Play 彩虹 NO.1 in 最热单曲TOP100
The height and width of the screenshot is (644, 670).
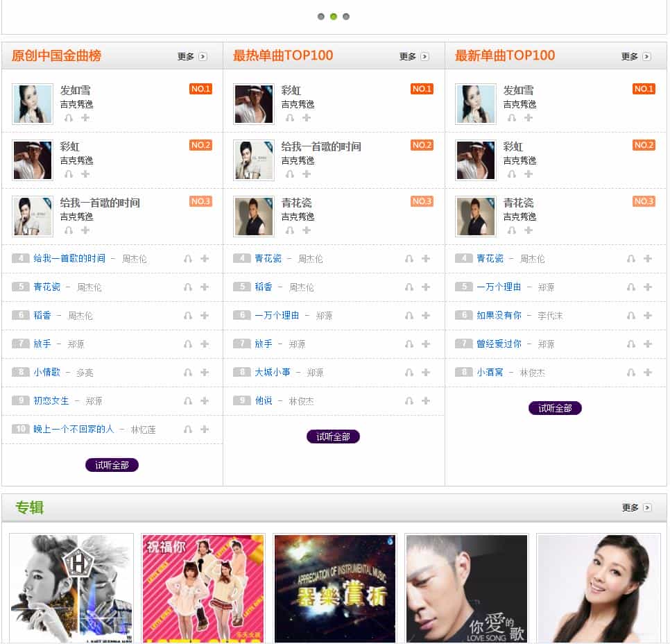(290, 117)
